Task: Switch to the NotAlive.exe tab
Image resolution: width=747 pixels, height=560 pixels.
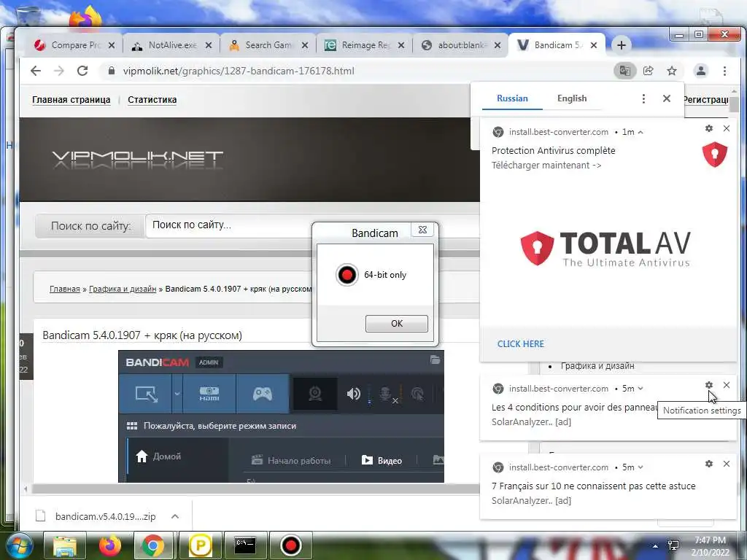Action: click(x=171, y=45)
